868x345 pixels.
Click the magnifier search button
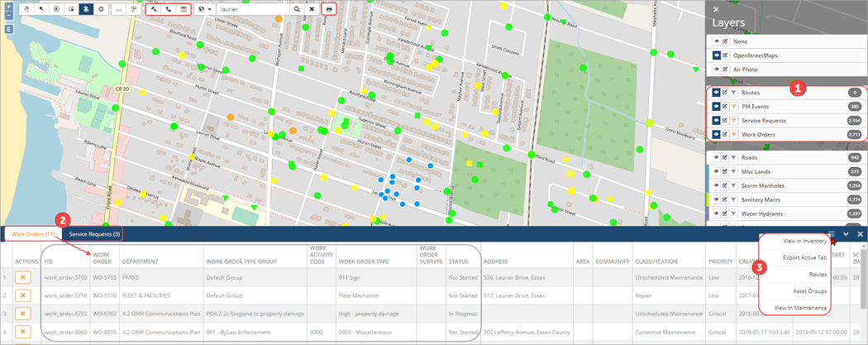298,8
